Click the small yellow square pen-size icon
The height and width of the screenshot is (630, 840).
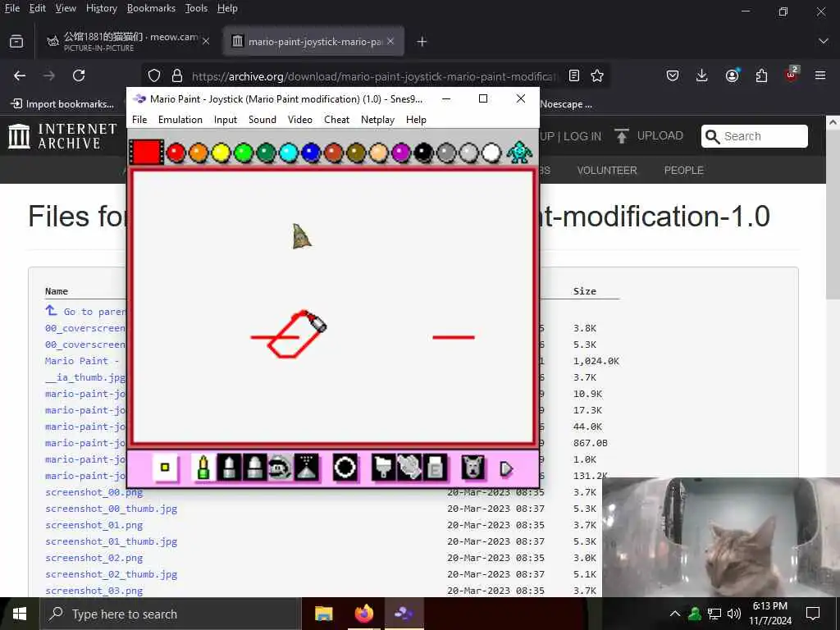(165, 467)
